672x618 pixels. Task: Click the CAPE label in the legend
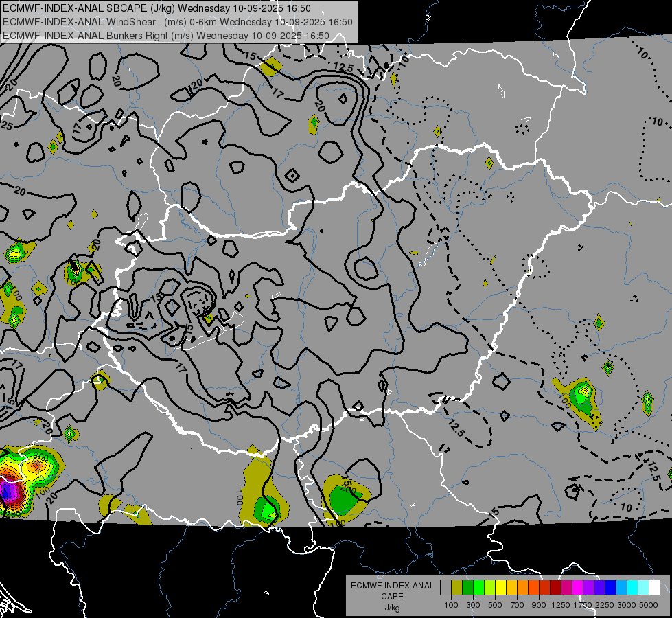(392, 597)
